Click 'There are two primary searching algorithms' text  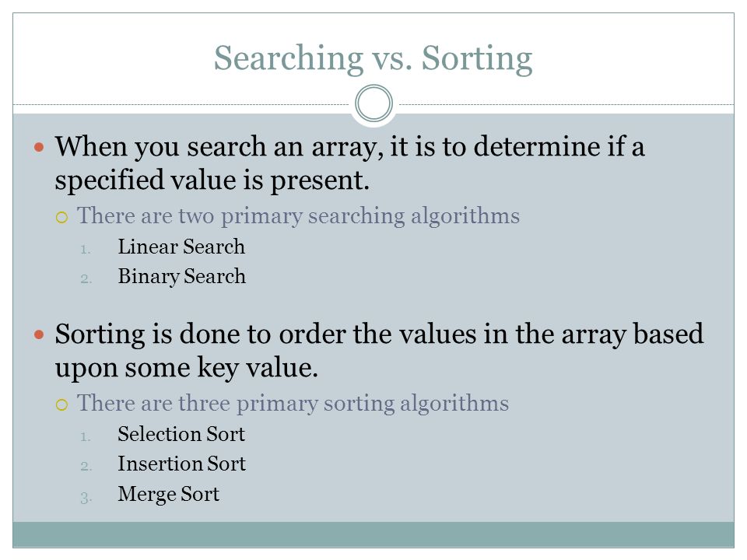[x=298, y=215]
